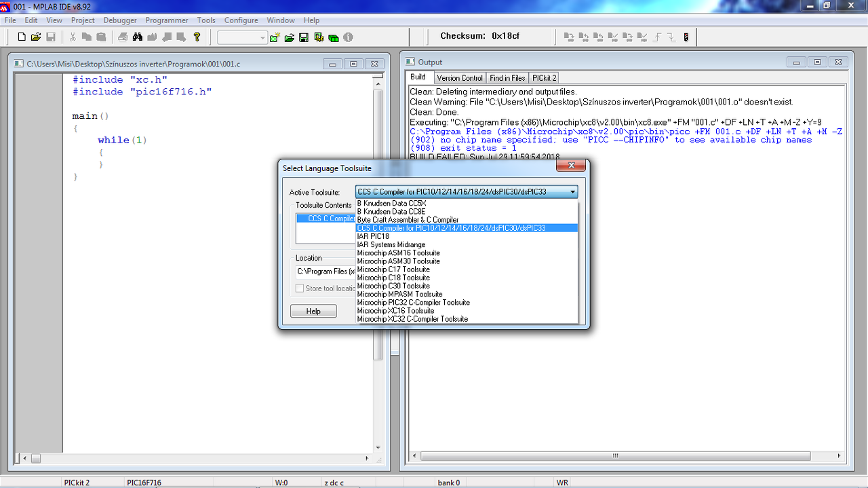Open the Window menu
The height and width of the screenshot is (488, 868).
pos(281,20)
